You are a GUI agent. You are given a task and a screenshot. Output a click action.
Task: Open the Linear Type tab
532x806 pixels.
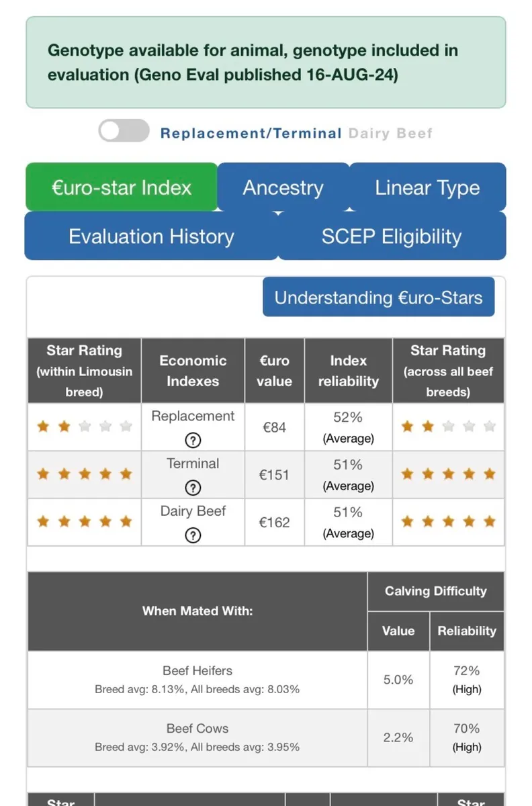pyautogui.click(x=427, y=187)
